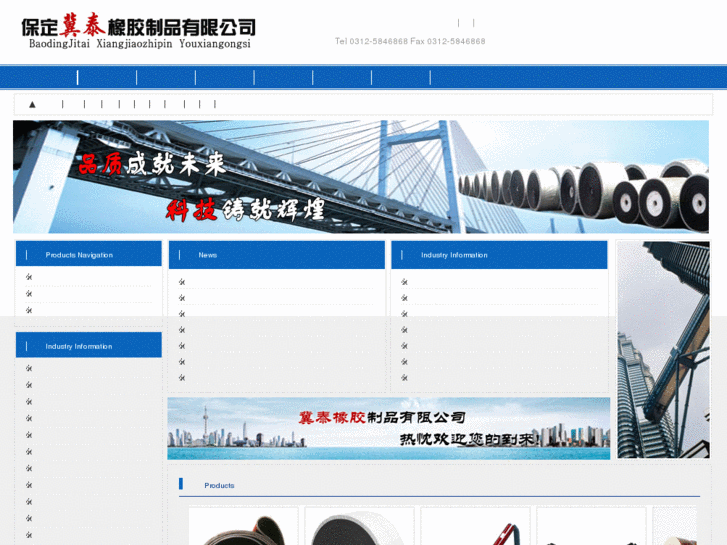Click first bullet icon under News
Image resolution: width=727 pixels, height=545 pixels.
pos(182,282)
